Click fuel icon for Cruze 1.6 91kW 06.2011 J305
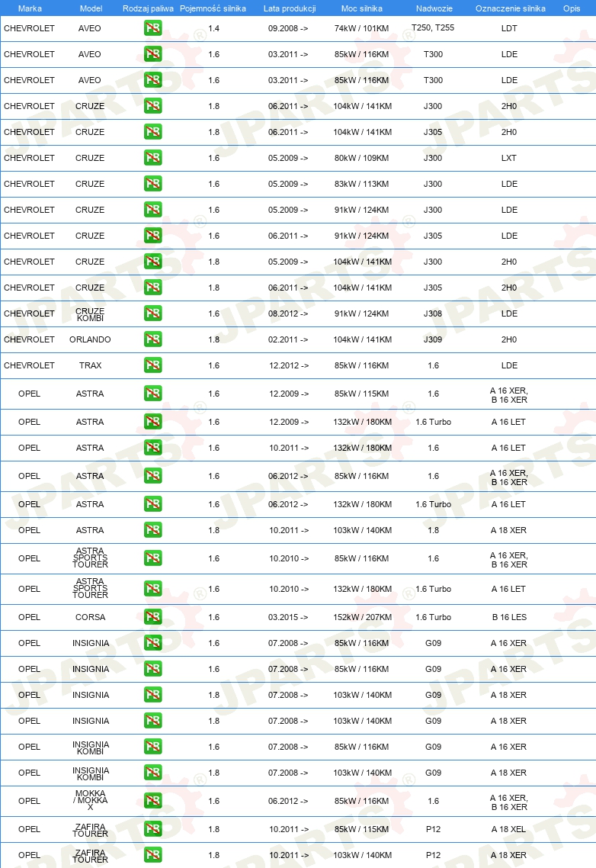Screen dimensions: 596x868 point(152,236)
